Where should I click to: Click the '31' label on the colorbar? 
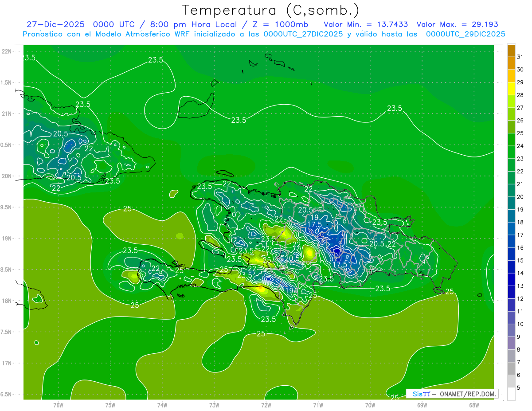pos(520,56)
